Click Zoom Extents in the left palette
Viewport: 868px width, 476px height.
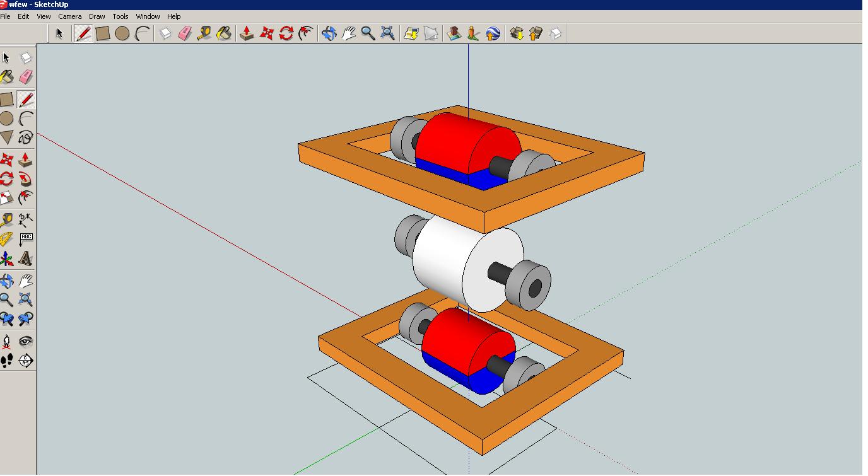pos(26,299)
